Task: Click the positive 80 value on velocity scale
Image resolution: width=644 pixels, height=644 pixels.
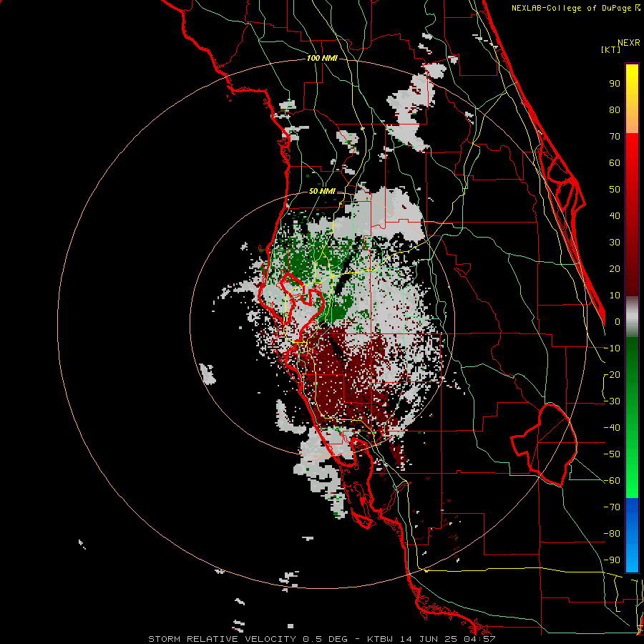Action: (x=615, y=110)
